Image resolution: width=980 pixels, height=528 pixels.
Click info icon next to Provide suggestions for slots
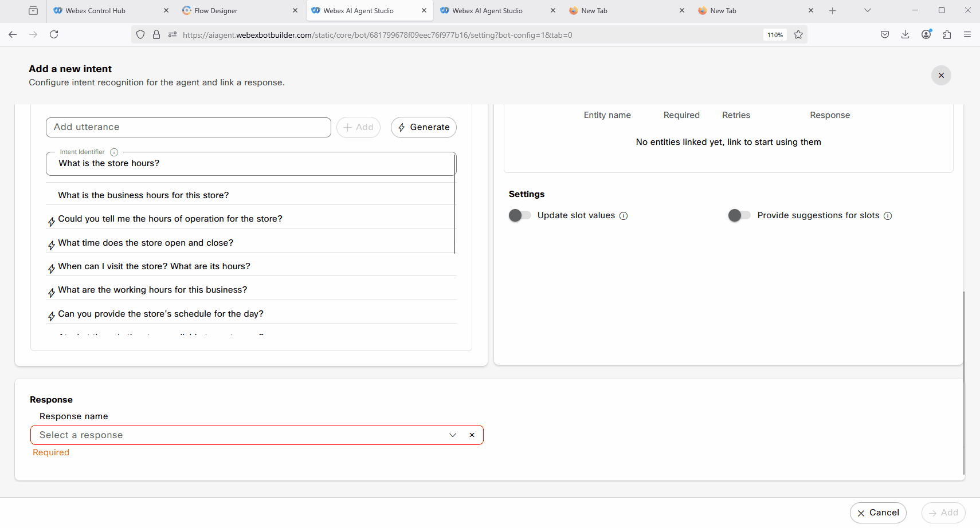click(x=888, y=216)
